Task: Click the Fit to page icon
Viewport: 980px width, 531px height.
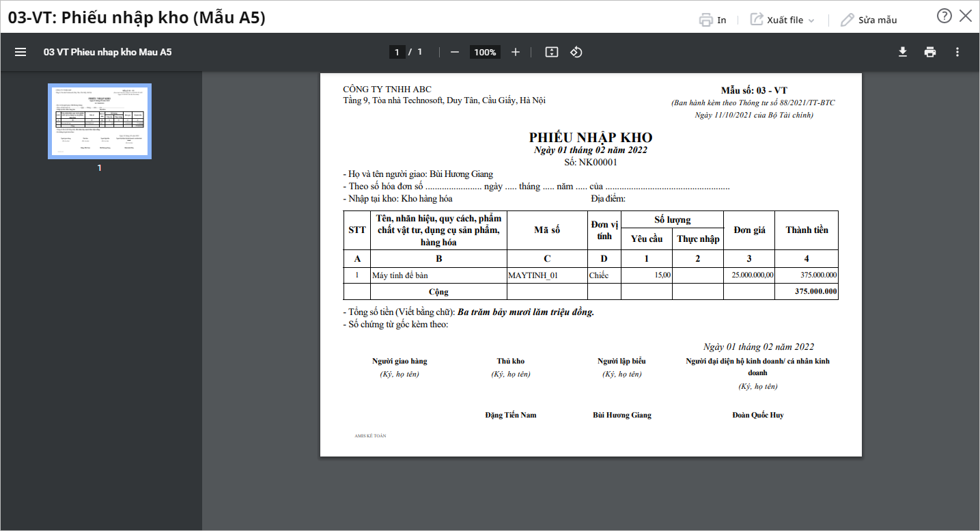Action: click(x=552, y=52)
